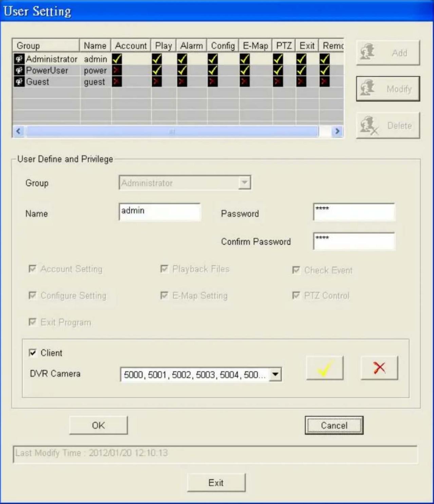Click guest's red Alarm denied icon

tap(182, 82)
